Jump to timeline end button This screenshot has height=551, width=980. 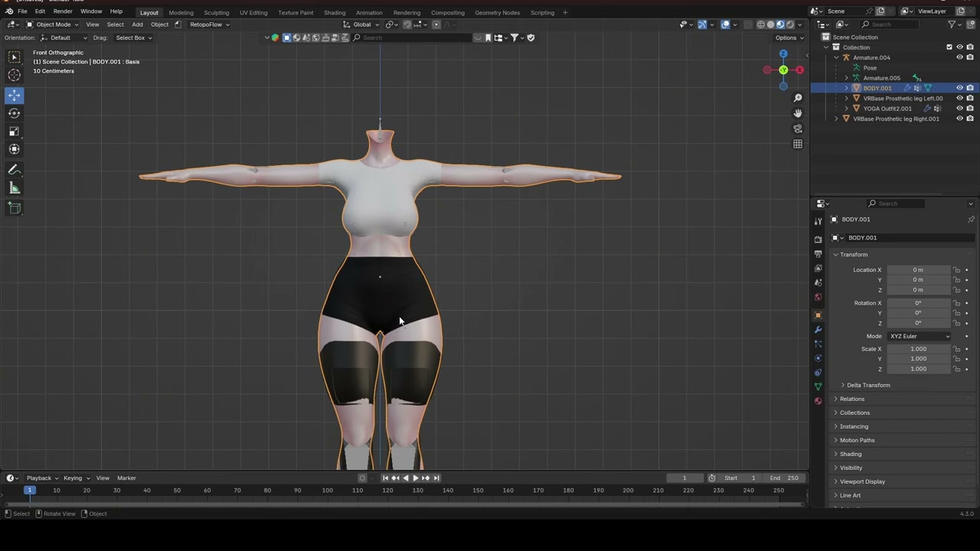[x=436, y=478]
